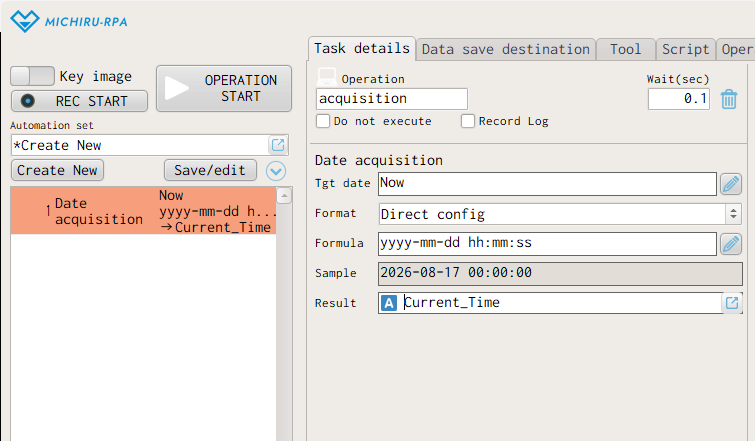Click the Tgt date input field

[547, 184]
